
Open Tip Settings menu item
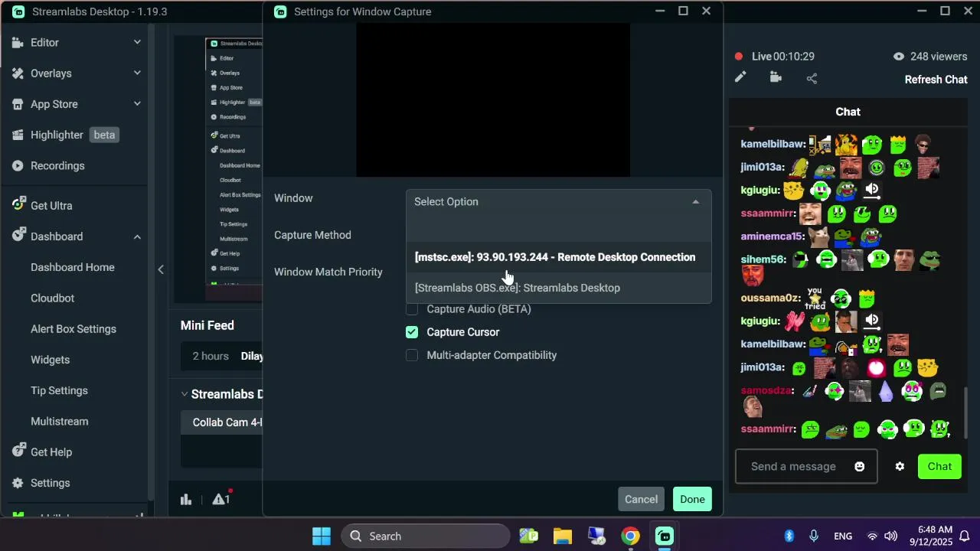coord(59,390)
